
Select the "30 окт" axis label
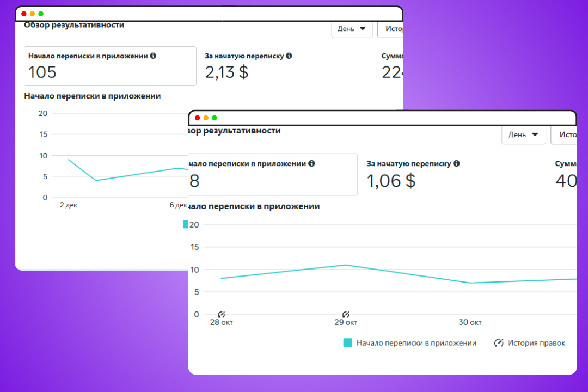pos(469,322)
